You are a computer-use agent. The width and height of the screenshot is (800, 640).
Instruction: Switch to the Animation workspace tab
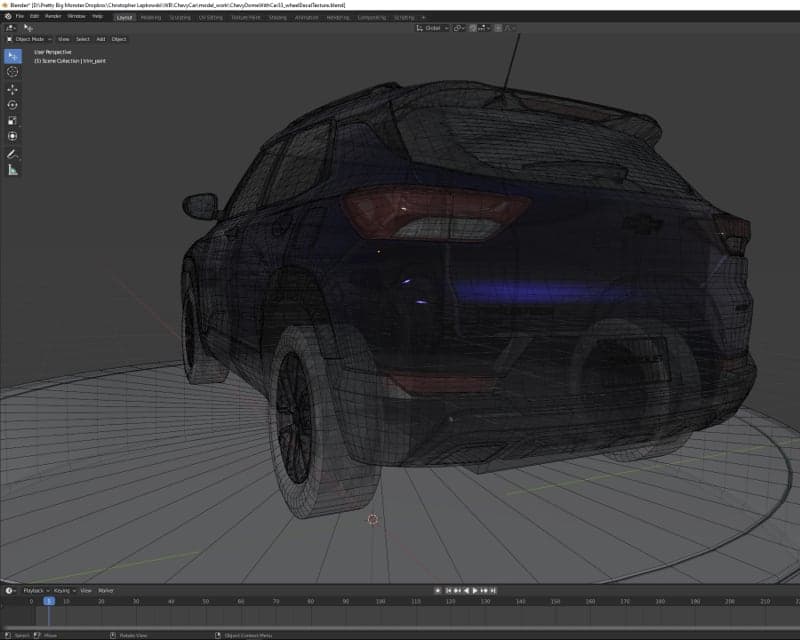pos(306,17)
